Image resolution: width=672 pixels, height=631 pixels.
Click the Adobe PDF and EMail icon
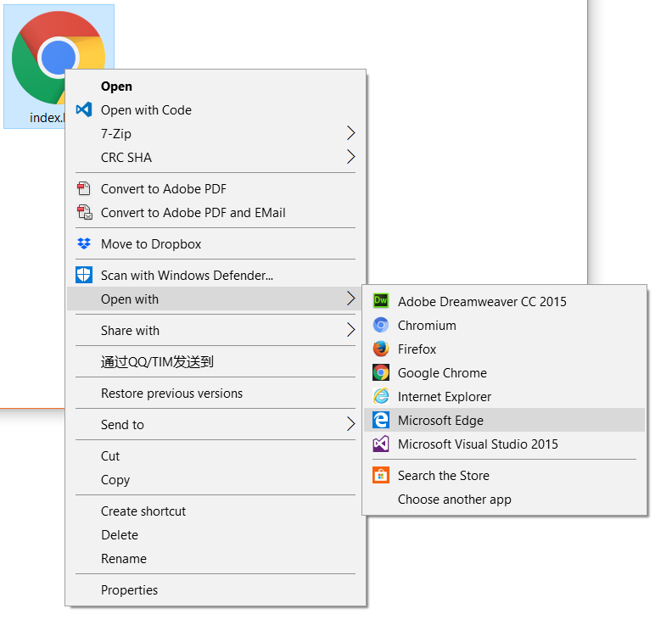[85, 213]
